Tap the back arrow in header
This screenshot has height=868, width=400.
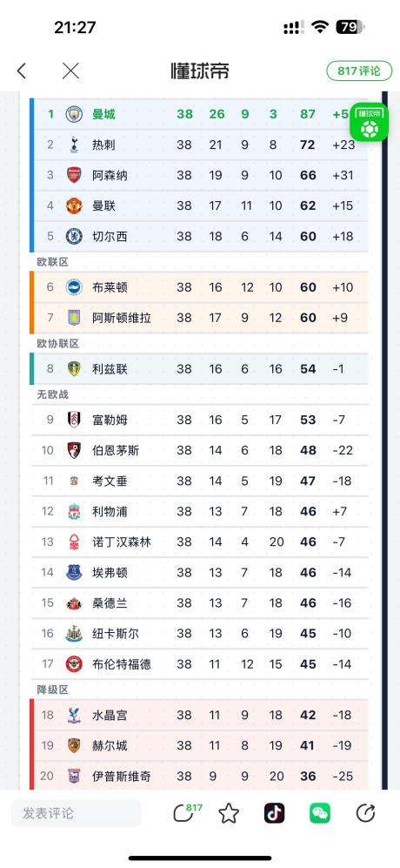pos(22,71)
